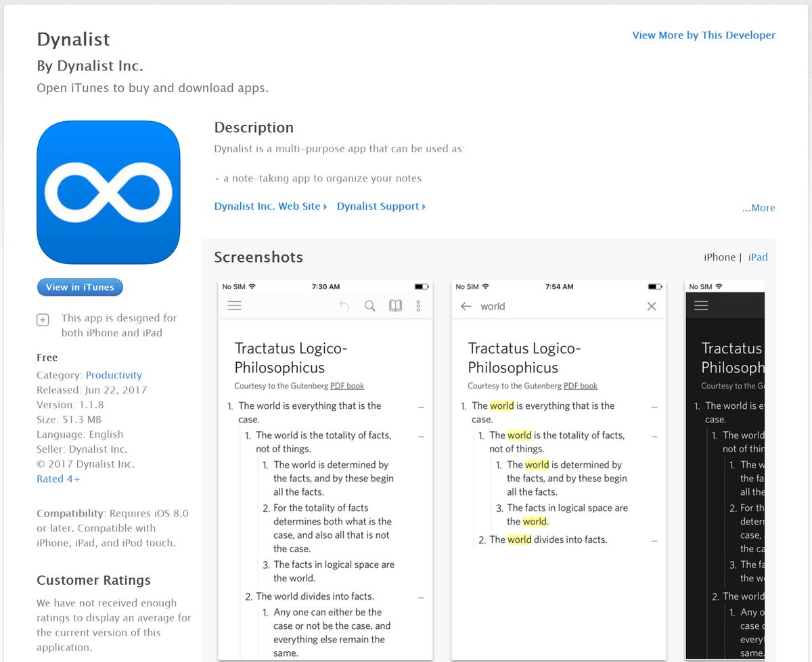Image resolution: width=812 pixels, height=662 pixels.
Task: Click 'Any one can either be the case' item
Action: tap(332, 632)
